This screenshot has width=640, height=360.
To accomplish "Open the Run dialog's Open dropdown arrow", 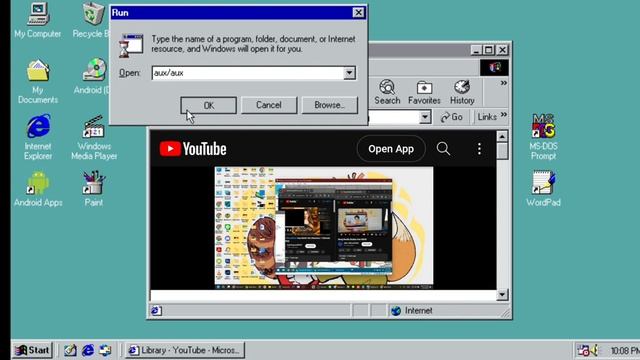I will (349, 73).
